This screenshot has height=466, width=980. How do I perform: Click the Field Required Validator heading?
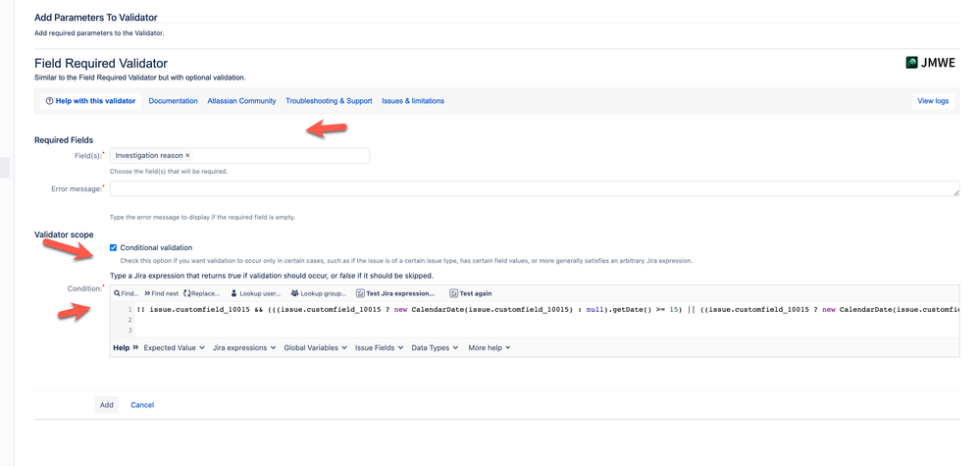pyautogui.click(x=101, y=63)
